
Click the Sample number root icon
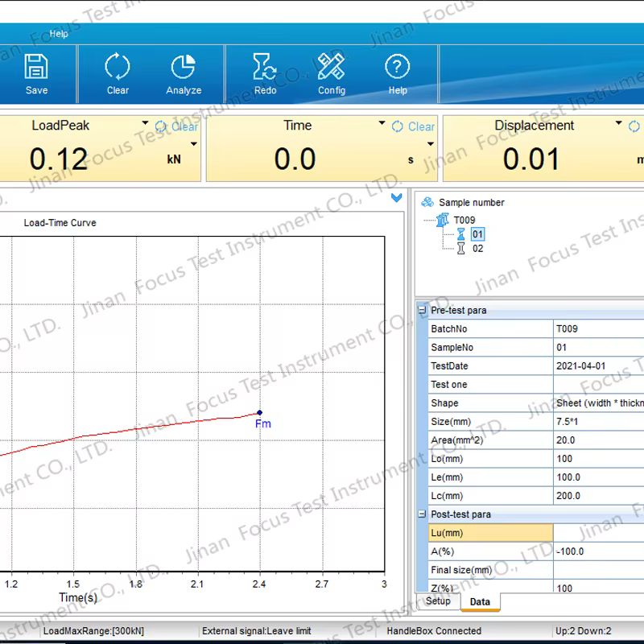[427, 203]
